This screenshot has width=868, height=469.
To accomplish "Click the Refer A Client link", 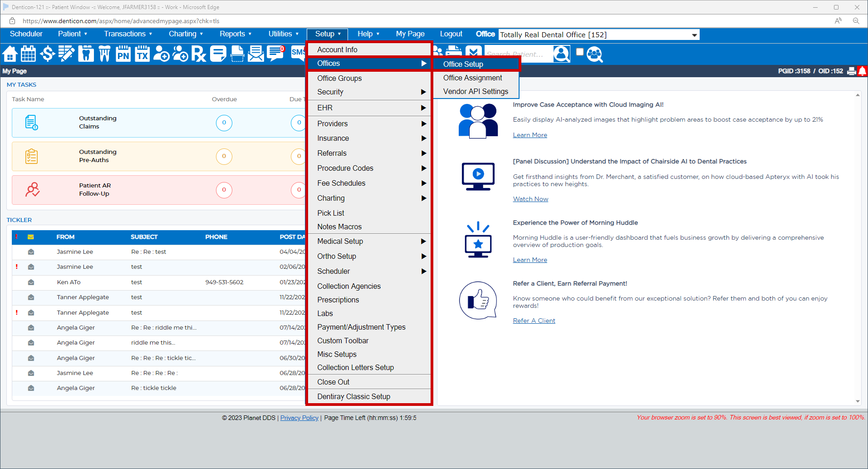I will point(534,321).
